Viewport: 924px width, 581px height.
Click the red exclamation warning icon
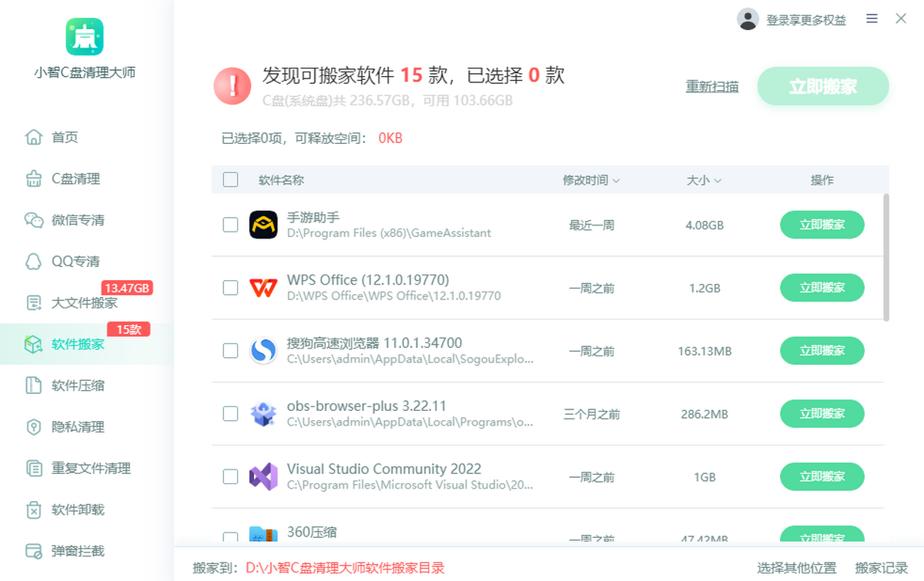pos(232,86)
